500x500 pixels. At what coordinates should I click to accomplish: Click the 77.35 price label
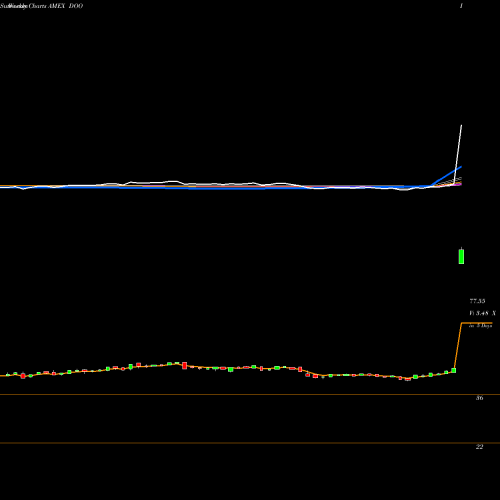coord(477,301)
